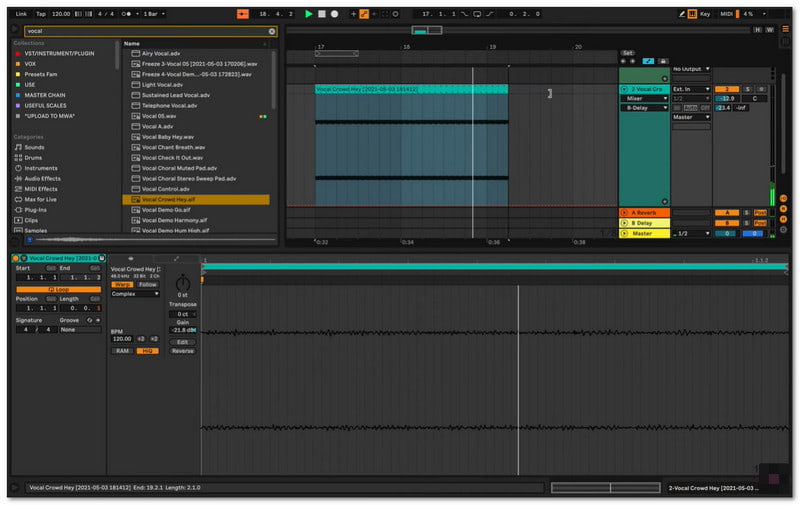This screenshot has height=505, width=800.
Task: Select the MASTER CHAIN collection
Action: click(x=45, y=95)
